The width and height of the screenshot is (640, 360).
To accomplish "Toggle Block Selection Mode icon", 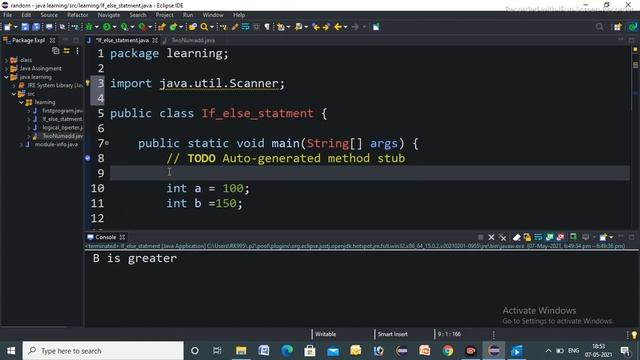I will 256,27.
